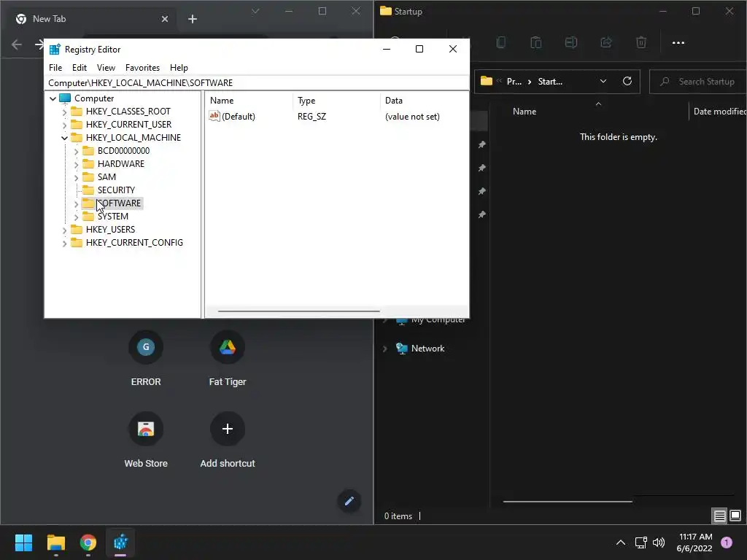The width and height of the screenshot is (747, 560).
Task: Expand HKEY_USERS key
Action: [x=64, y=230]
